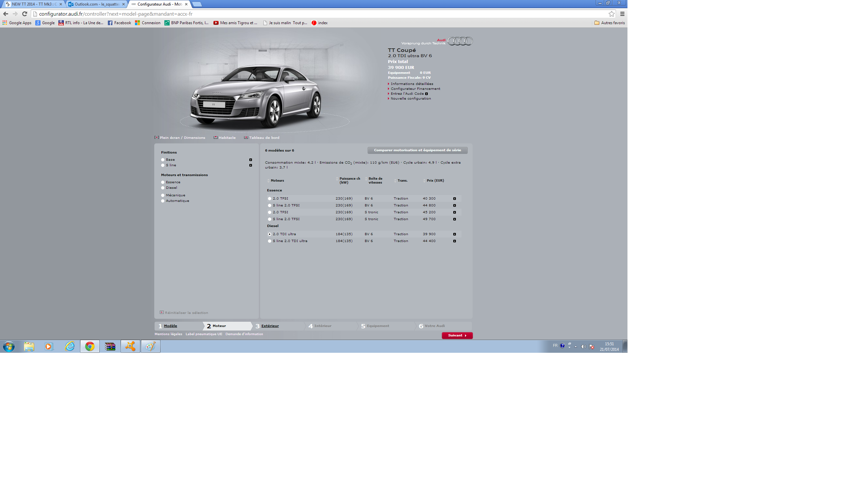Go to step 3 Extérieur

(270, 326)
